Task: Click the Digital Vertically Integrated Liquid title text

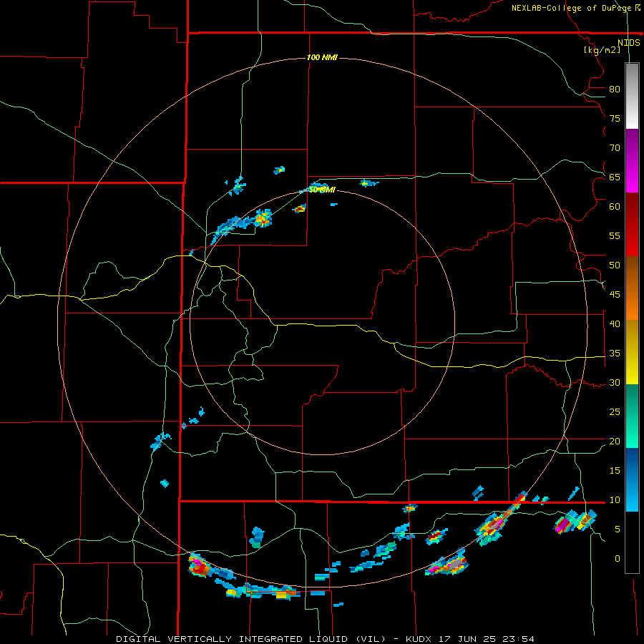Action: coord(251,639)
